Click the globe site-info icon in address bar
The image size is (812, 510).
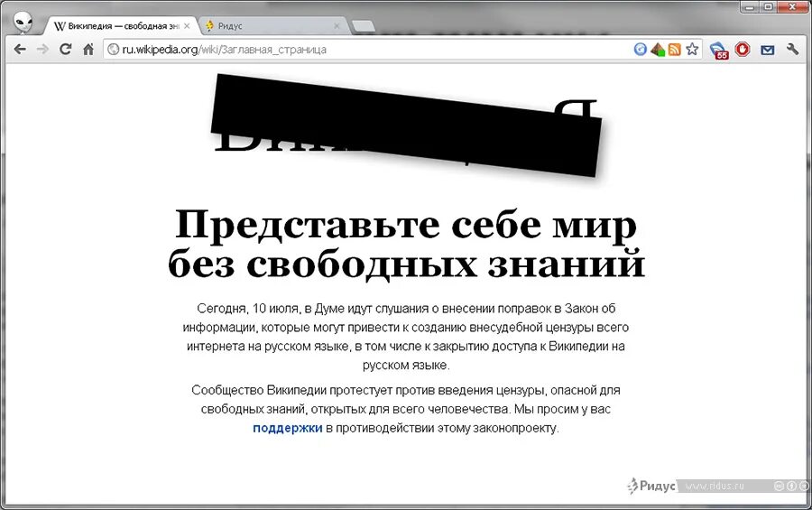tap(114, 50)
